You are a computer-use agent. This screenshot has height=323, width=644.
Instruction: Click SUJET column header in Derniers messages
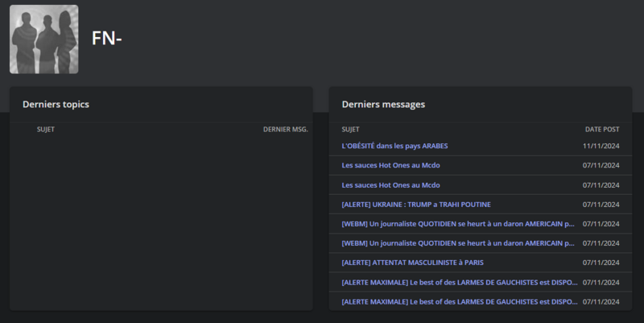(350, 129)
